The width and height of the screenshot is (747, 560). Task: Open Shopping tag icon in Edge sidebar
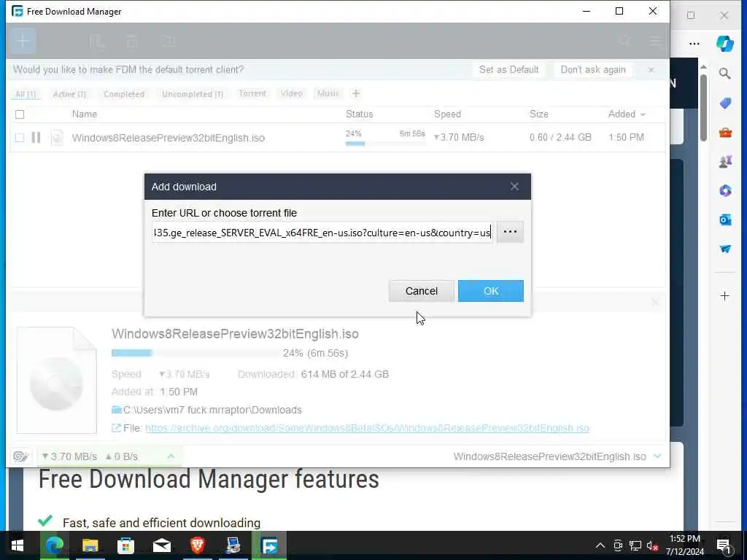725,103
